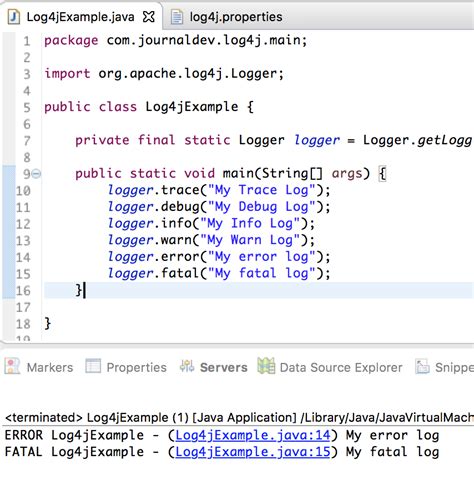Click the terminated Log4jExample console header

click(x=239, y=418)
